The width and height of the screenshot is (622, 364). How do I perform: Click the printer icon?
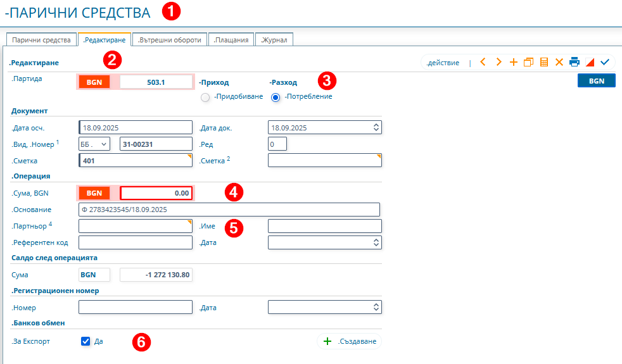pos(574,62)
